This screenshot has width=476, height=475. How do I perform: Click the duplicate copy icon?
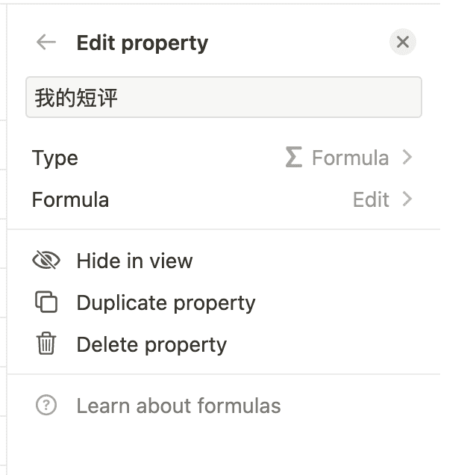pos(46,302)
